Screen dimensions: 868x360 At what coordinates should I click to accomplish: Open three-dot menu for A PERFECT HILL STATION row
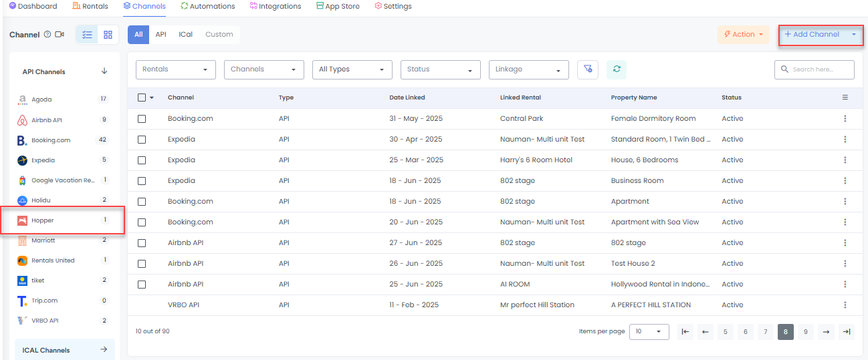point(845,305)
